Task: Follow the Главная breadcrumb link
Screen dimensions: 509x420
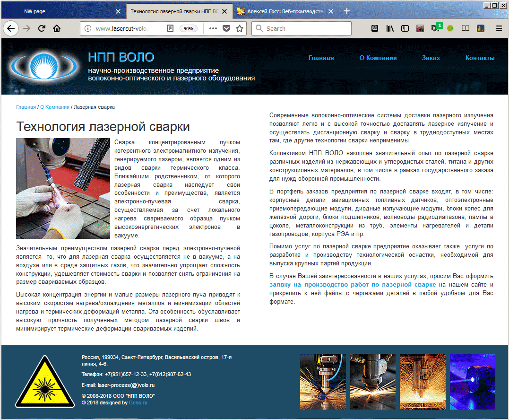Action: (26, 107)
